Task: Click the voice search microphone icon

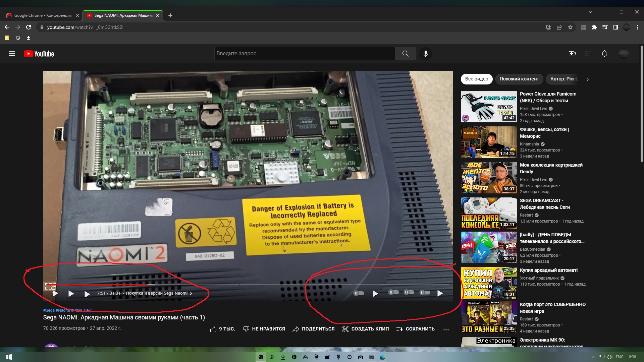Action: coord(425,54)
